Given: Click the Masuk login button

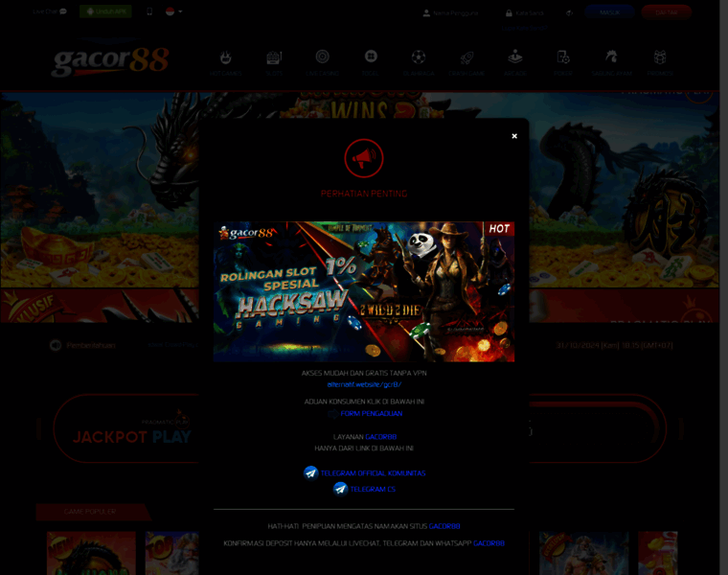Looking at the screenshot, I should click(x=609, y=12).
